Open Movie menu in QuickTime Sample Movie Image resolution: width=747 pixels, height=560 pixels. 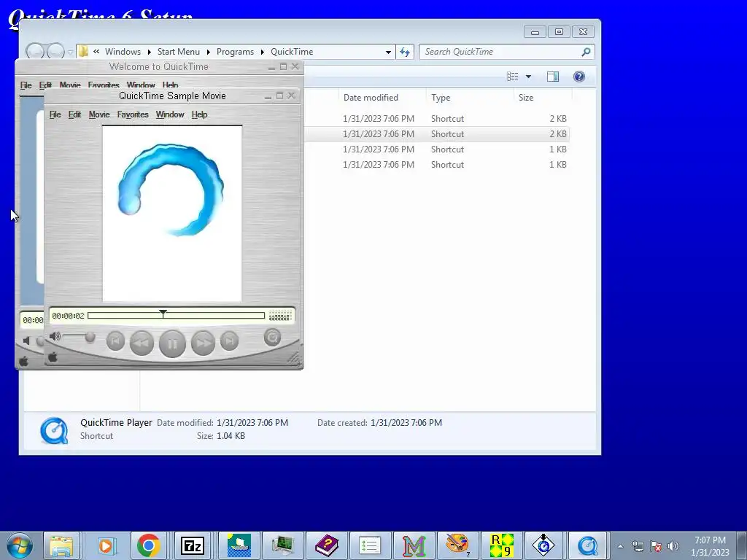[99, 114]
